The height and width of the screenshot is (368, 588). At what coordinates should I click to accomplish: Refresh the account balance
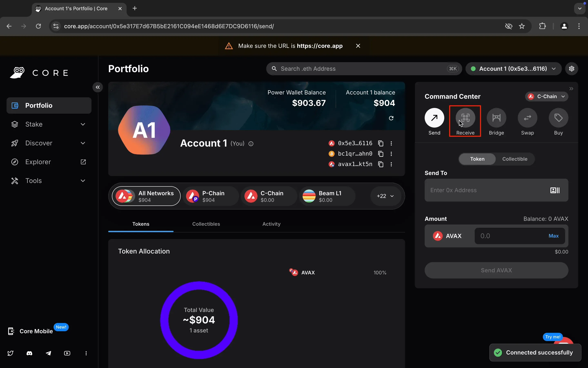tap(391, 118)
